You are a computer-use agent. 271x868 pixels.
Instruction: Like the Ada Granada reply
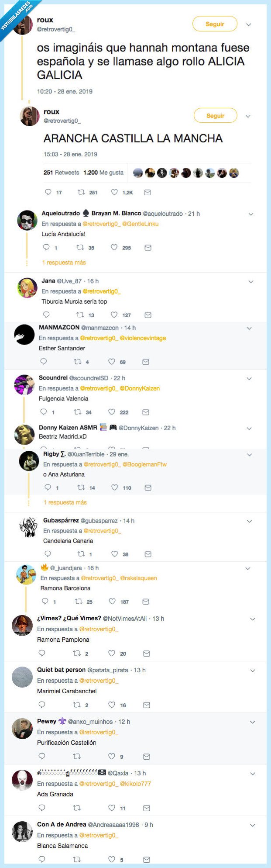112,808
